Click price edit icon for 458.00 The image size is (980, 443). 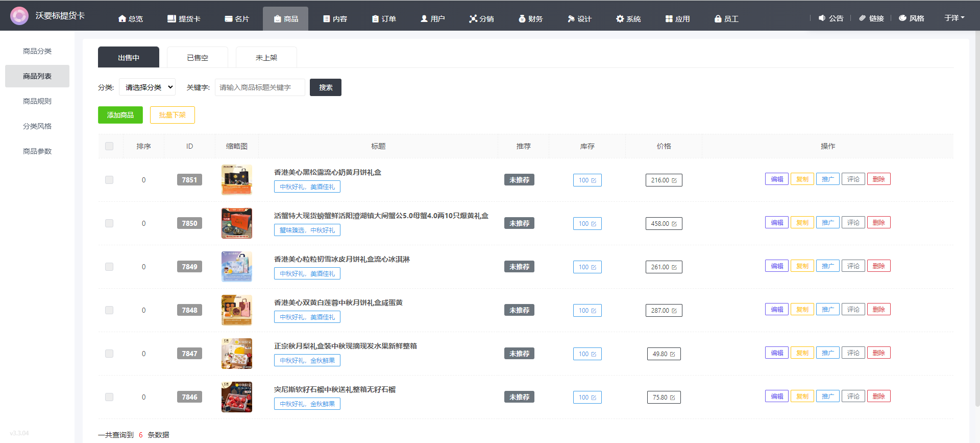point(674,224)
